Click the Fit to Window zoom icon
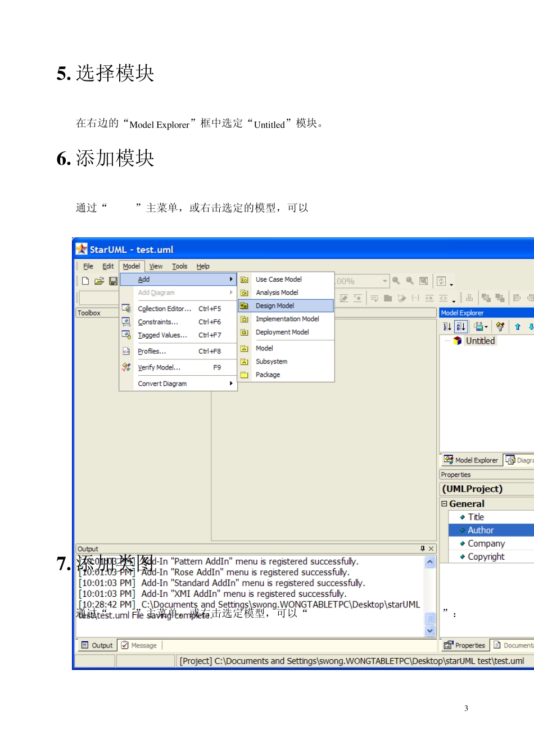534x756 pixels. click(424, 281)
